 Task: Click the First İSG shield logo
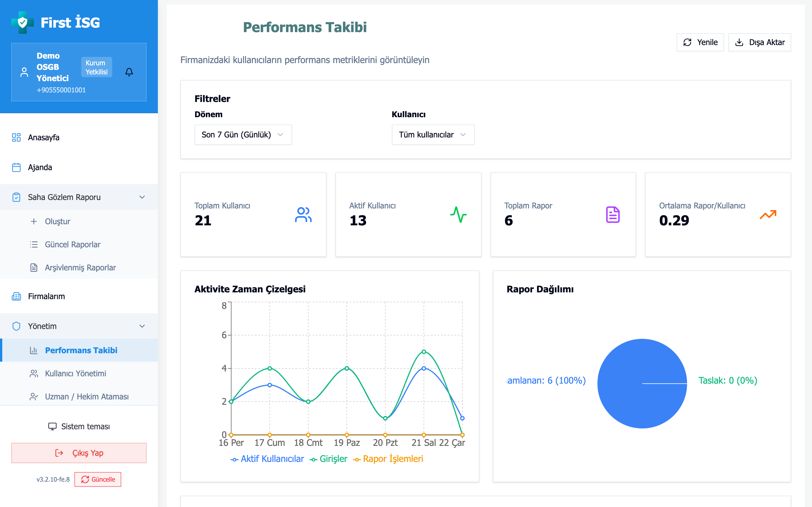tap(23, 23)
